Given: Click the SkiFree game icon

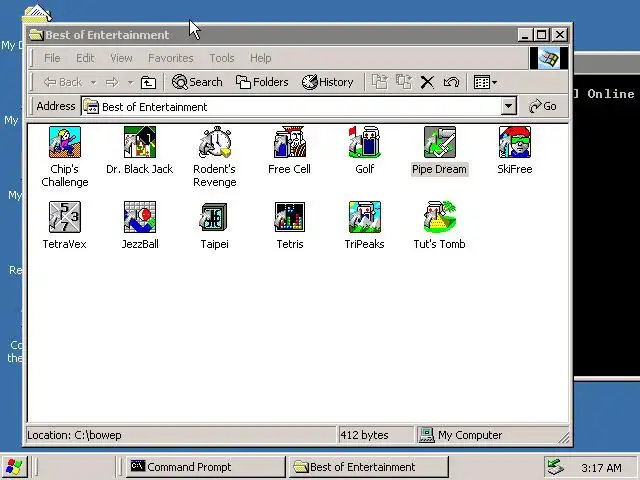Looking at the screenshot, I should 515,142.
